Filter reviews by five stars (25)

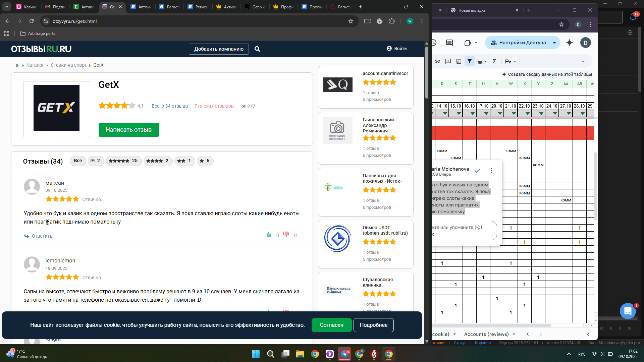[x=123, y=161]
